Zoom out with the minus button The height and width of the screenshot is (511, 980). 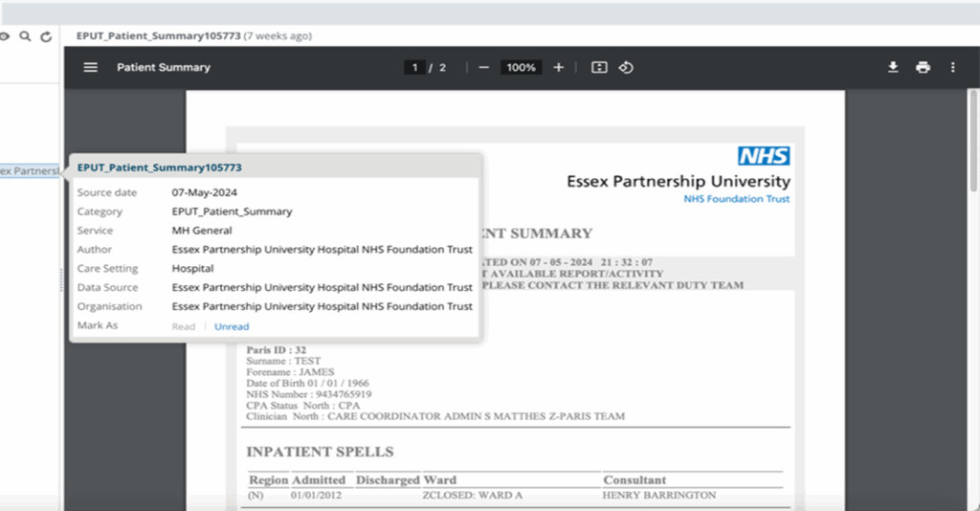coord(483,67)
